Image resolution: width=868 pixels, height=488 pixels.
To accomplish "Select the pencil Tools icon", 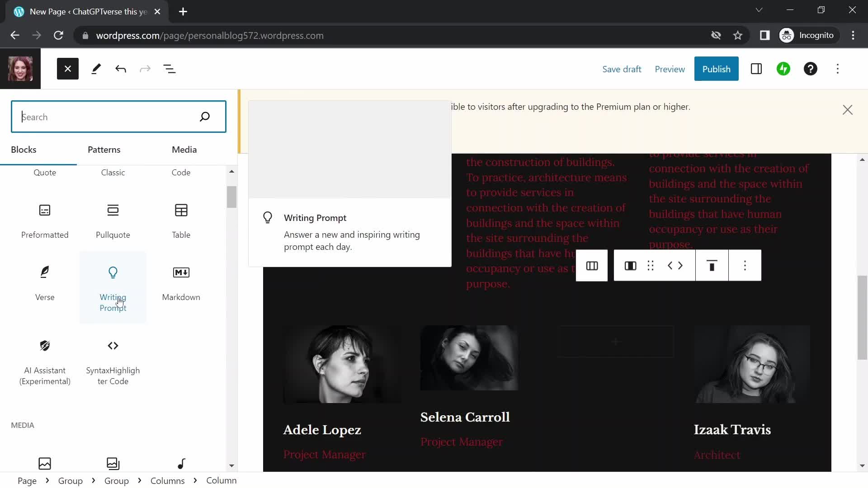I will click(96, 69).
